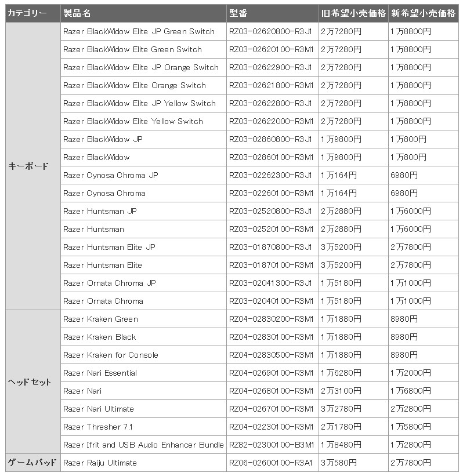Viewport: 463px width, 476px height.
Task: Select Razer Ifrit and USB Audio Enhancer Bundle
Action: 143,445
